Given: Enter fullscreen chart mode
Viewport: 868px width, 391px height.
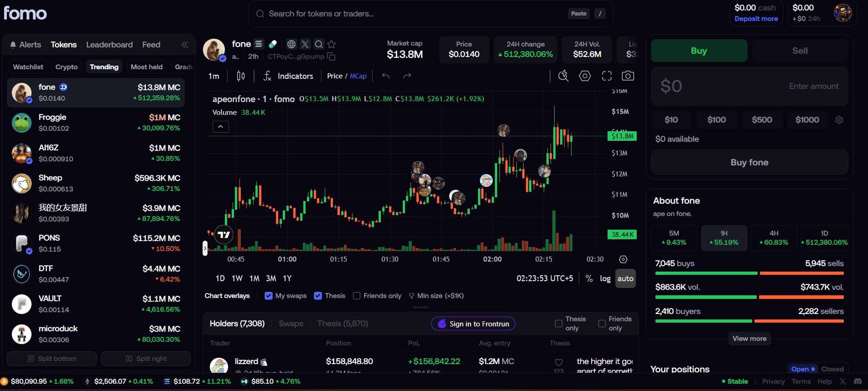Looking at the screenshot, I should 607,76.
